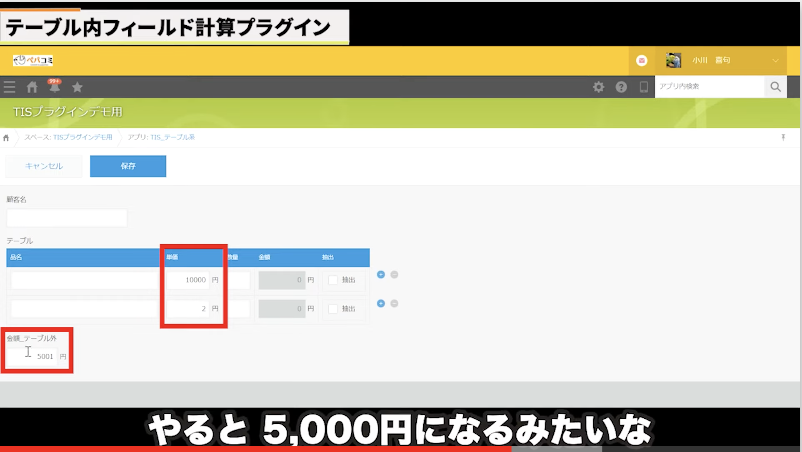Expand the user account dropdown arrow

(777, 61)
